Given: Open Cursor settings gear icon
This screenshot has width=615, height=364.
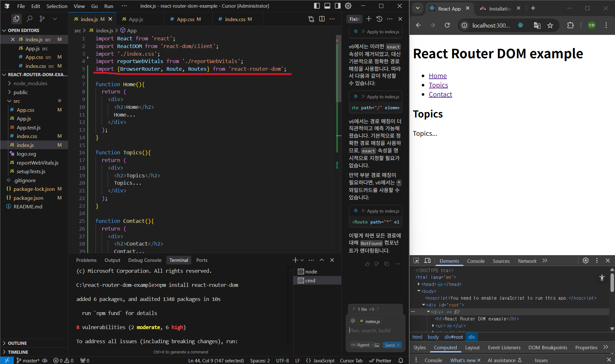Looking at the screenshot, I should (x=348, y=6).
